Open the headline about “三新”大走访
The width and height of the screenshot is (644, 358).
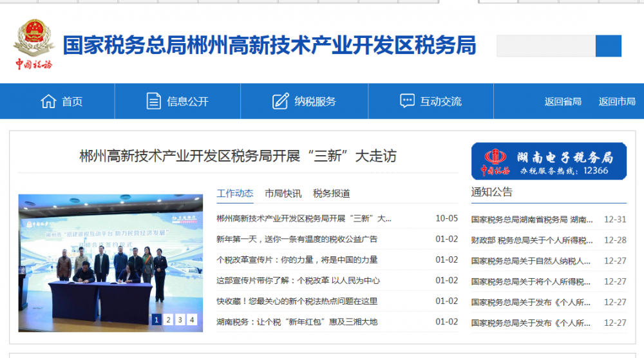[238, 156]
